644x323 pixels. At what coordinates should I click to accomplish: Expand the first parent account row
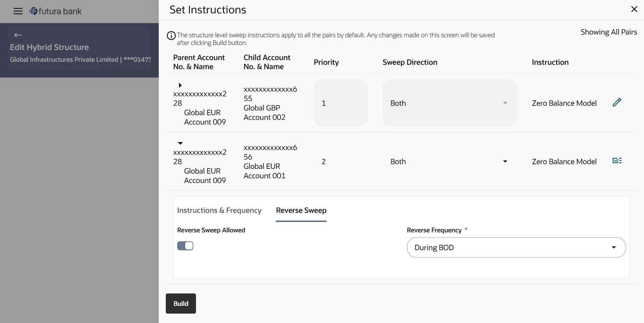tap(180, 85)
